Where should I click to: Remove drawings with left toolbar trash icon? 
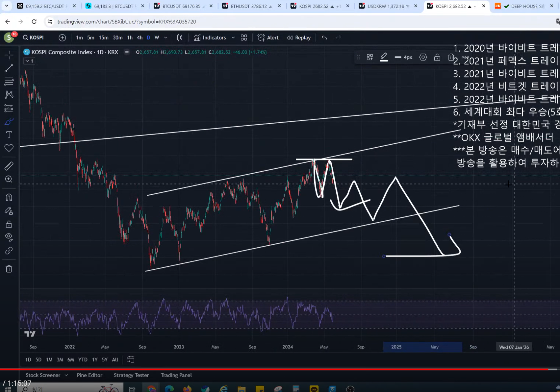click(x=9, y=269)
